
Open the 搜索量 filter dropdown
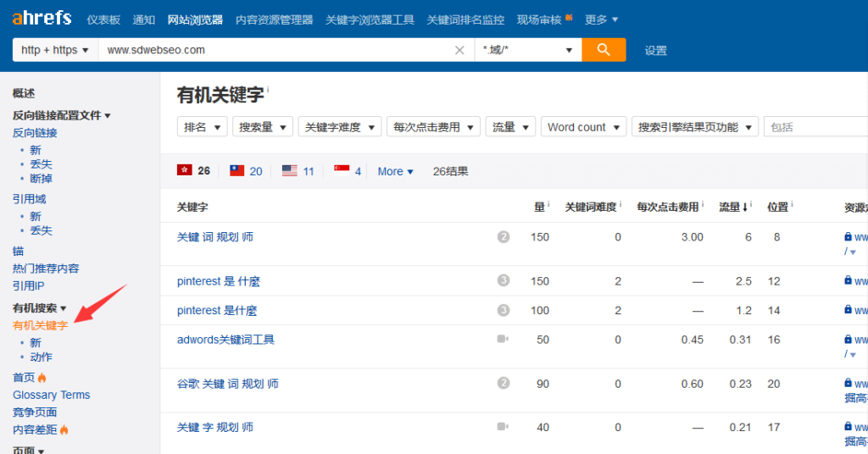click(x=262, y=127)
